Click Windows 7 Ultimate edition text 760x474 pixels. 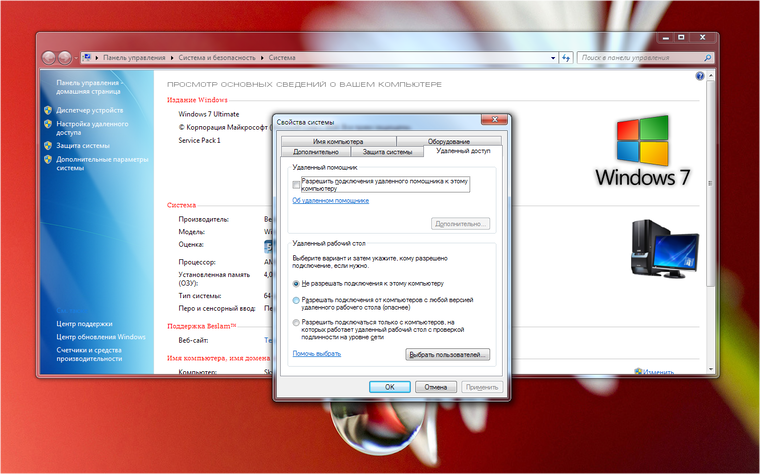209,114
